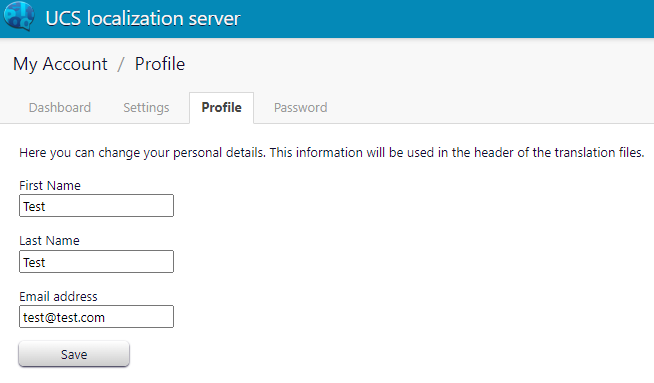
Task: Open the Settings tab
Action: [146, 108]
